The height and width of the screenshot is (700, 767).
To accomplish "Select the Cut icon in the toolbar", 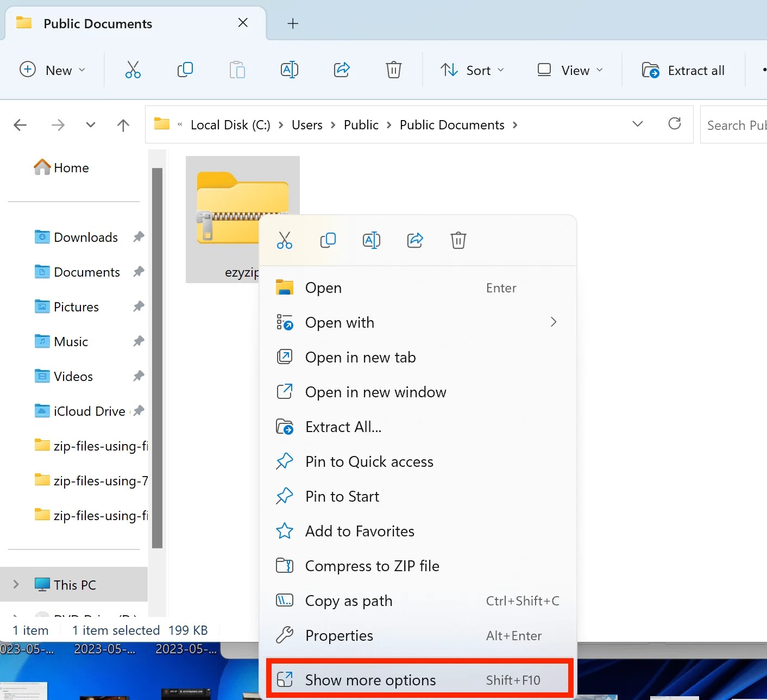I will coord(133,70).
